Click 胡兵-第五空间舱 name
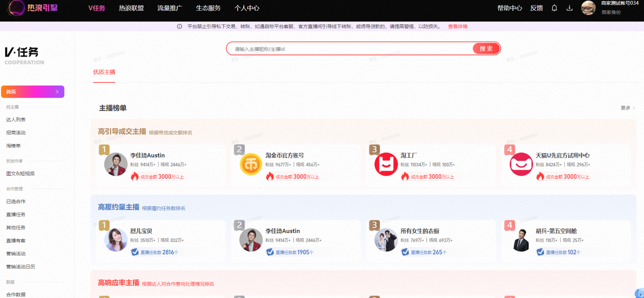The height and width of the screenshot is (298, 644). coord(556,231)
